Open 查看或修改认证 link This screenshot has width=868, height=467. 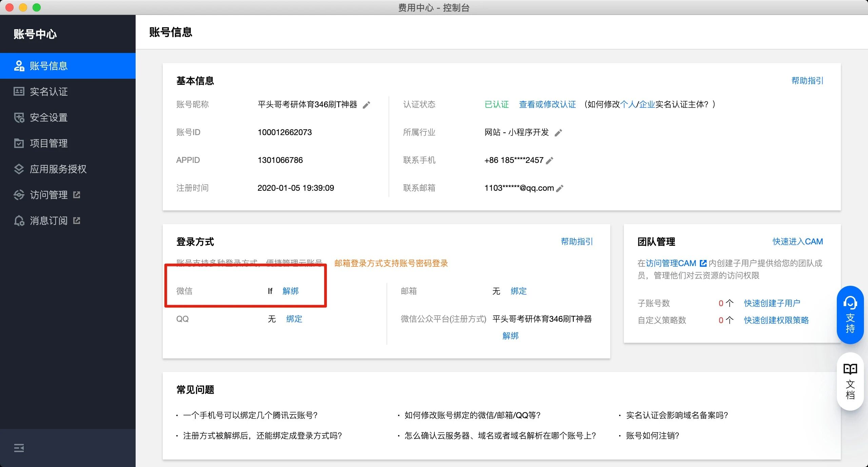[547, 104]
